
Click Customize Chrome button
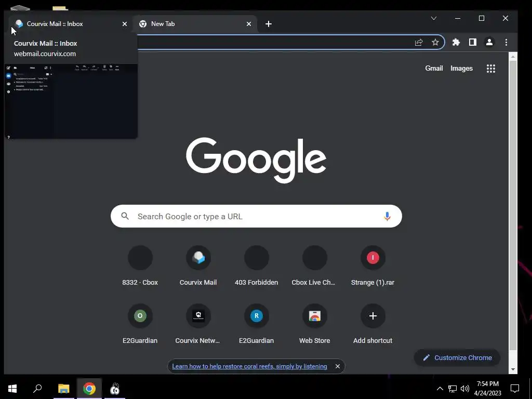click(457, 357)
